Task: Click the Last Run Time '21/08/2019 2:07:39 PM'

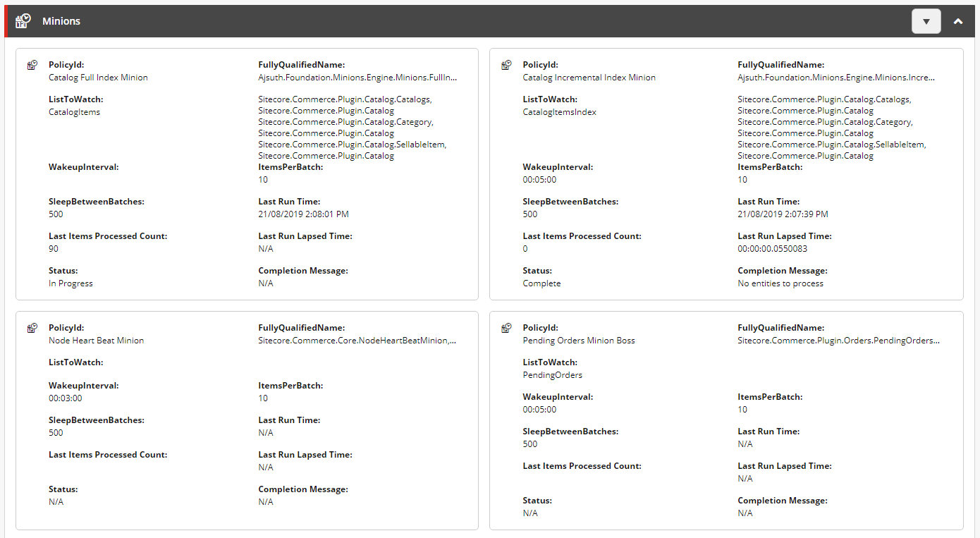Action: click(783, 214)
